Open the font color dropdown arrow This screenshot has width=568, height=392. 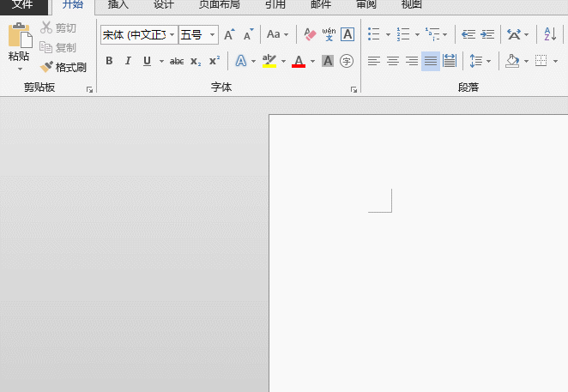point(312,61)
